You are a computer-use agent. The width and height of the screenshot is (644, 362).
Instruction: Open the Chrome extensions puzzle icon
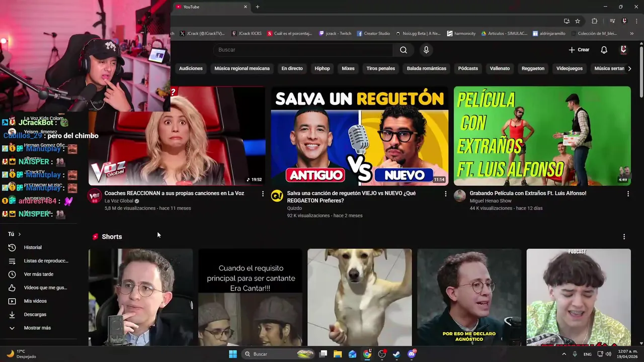pyautogui.click(x=595, y=21)
